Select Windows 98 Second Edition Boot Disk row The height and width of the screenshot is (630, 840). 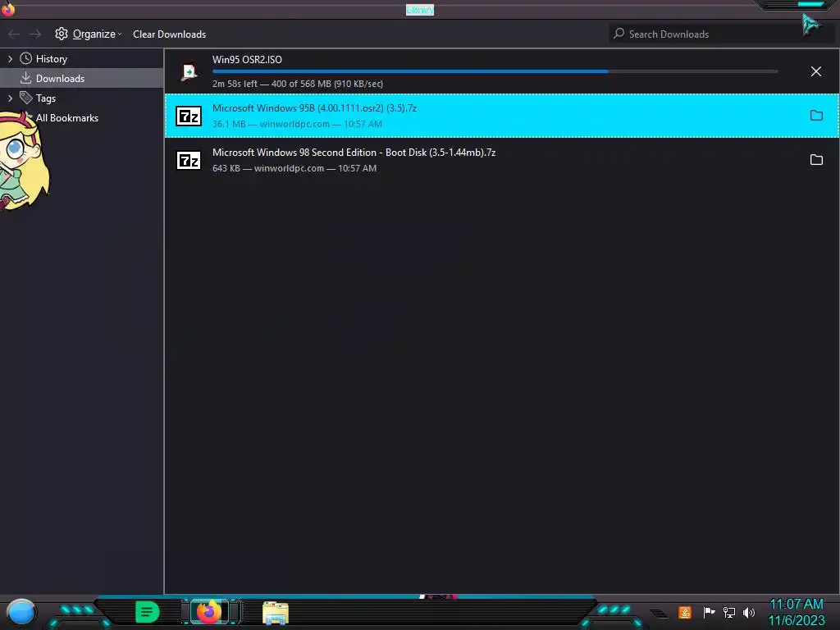(502, 160)
